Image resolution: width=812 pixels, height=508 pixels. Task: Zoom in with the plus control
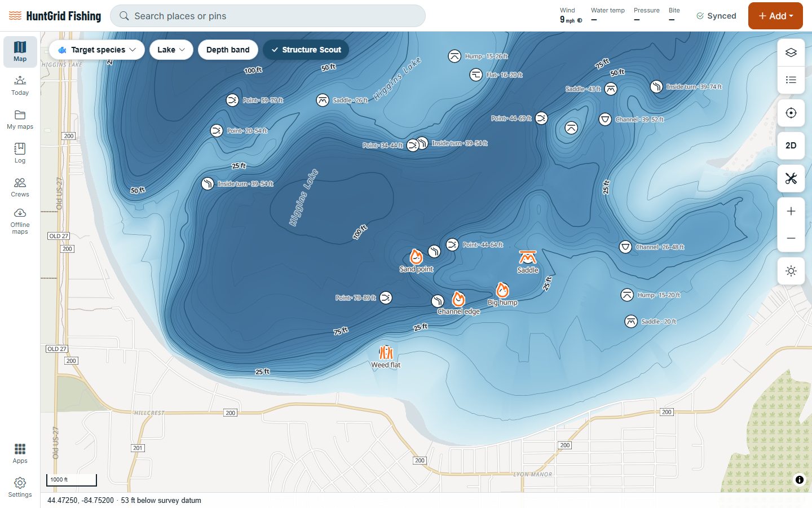point(791,211)
